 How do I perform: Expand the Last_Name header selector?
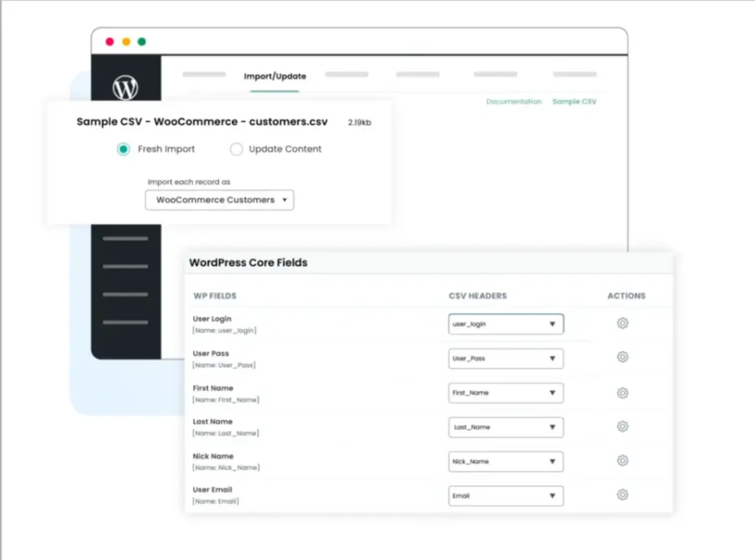505,427
